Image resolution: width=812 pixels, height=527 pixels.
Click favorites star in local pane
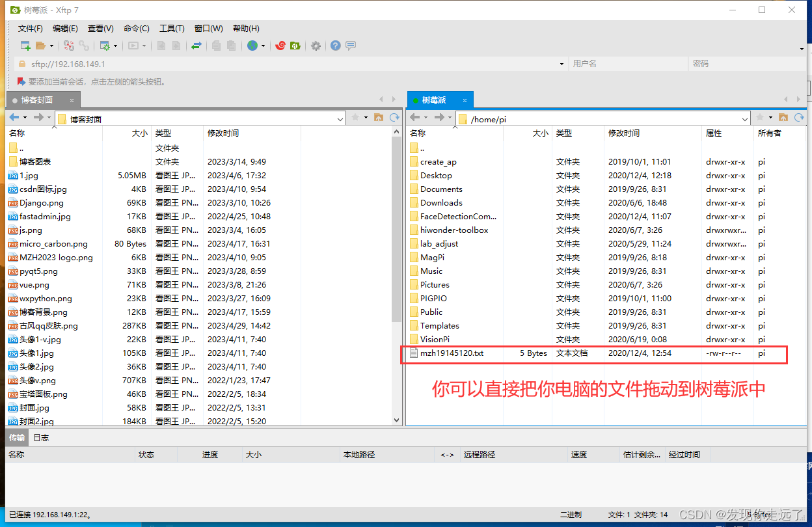tap(355, 117)
